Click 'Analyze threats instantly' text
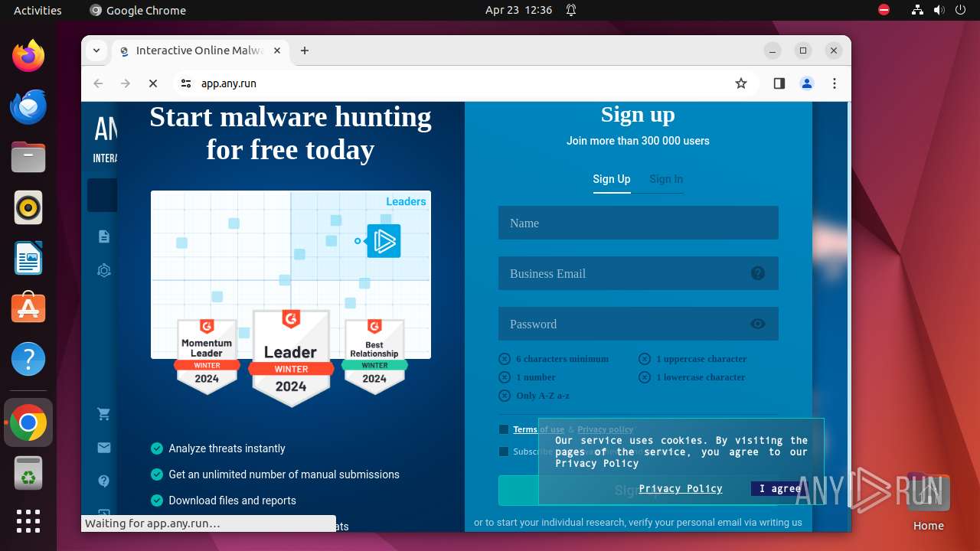The height and width of the screenshot is (551, 980). coord(227,448)
